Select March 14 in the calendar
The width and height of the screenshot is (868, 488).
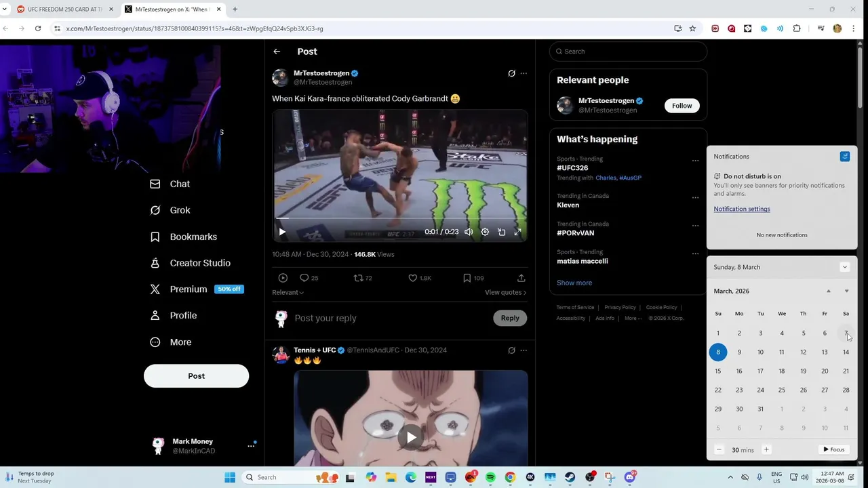(846, 352)
